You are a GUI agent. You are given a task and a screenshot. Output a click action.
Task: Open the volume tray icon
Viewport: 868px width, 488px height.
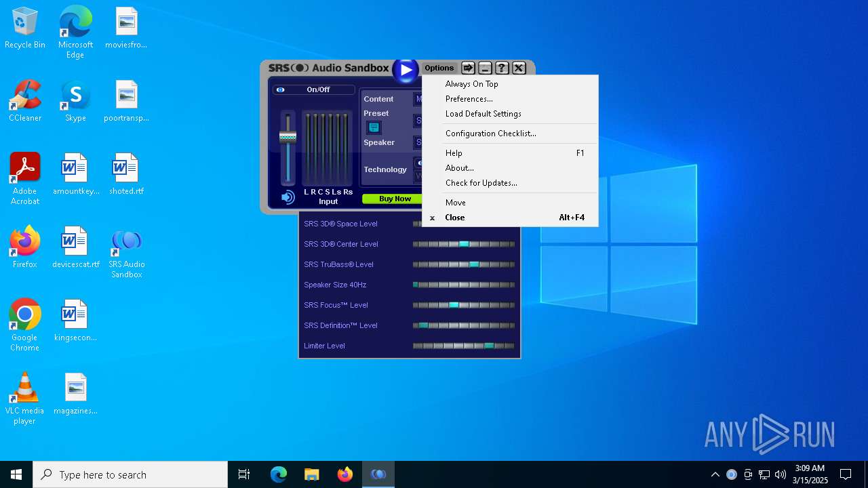tap(781, 474)
